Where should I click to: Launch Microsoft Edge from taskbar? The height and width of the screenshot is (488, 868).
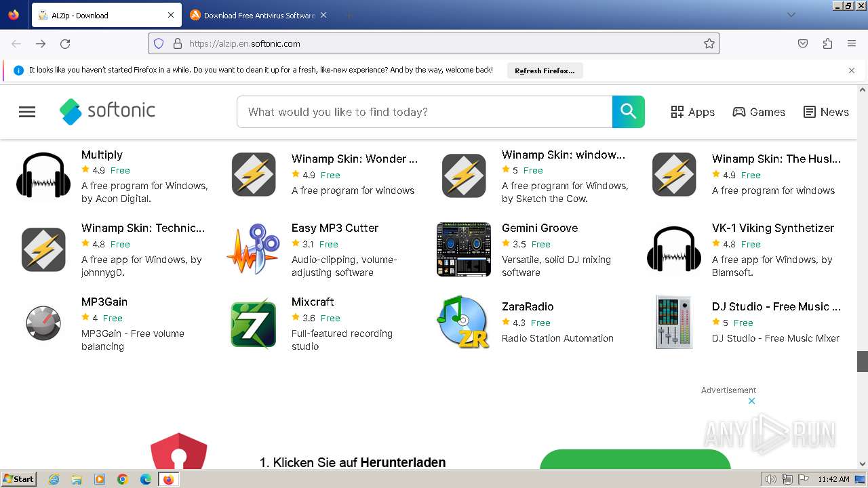point(145,479)
